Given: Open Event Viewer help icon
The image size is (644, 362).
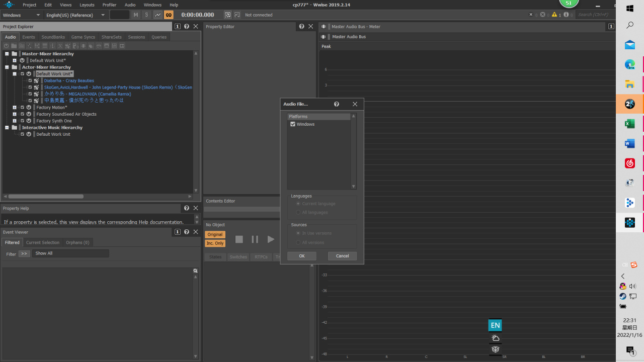Looking at the screenshot, I should tap(187, 232).
